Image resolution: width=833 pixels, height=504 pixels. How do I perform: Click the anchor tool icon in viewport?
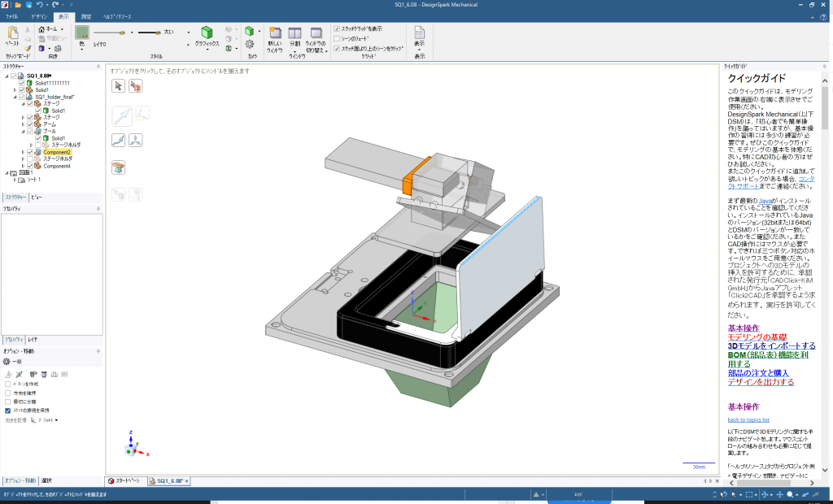[x=118, y=167]
